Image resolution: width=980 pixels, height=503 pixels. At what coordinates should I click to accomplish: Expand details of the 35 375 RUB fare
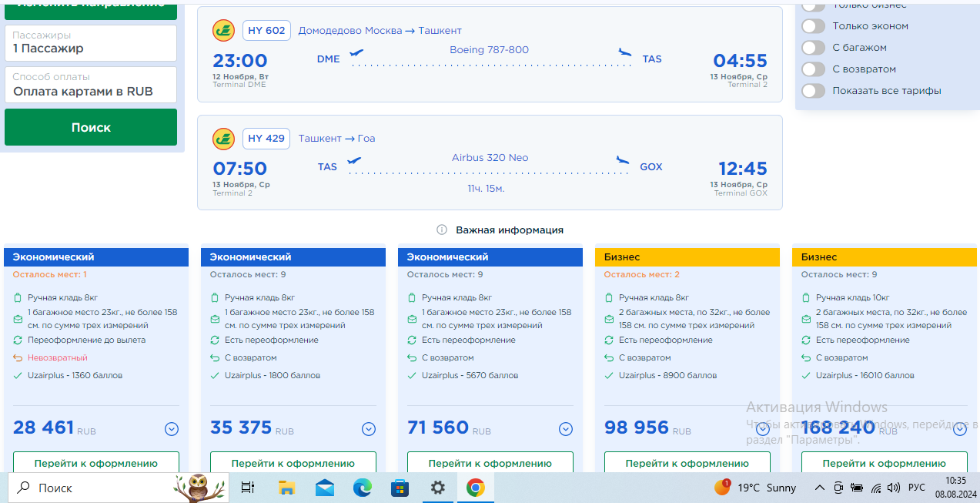(x=369, y=429)
